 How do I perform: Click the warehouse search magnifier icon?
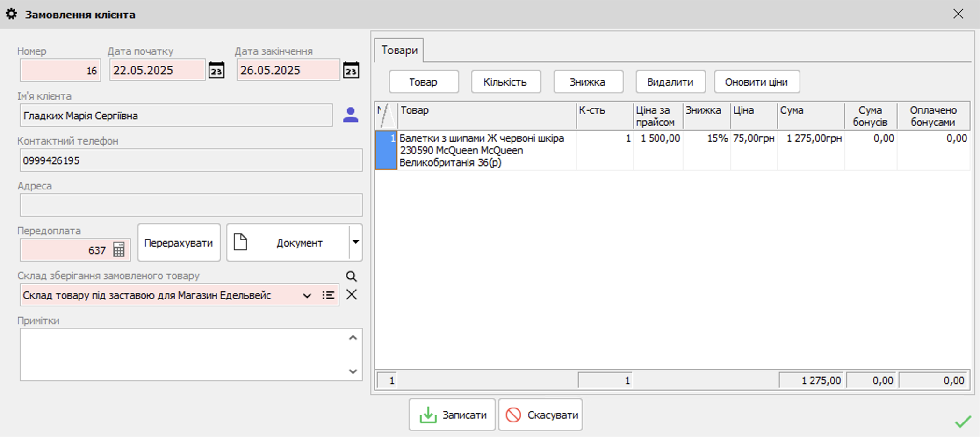(351, 277)
